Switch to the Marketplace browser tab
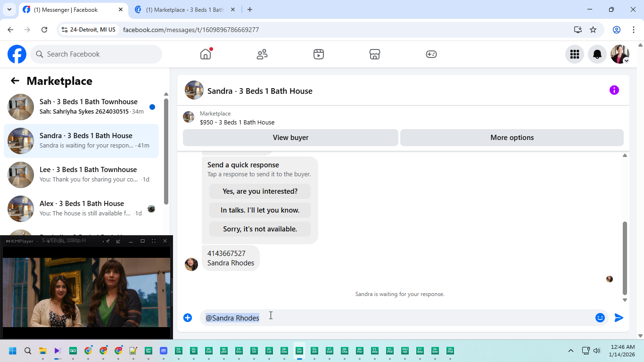 click(185, 9)
